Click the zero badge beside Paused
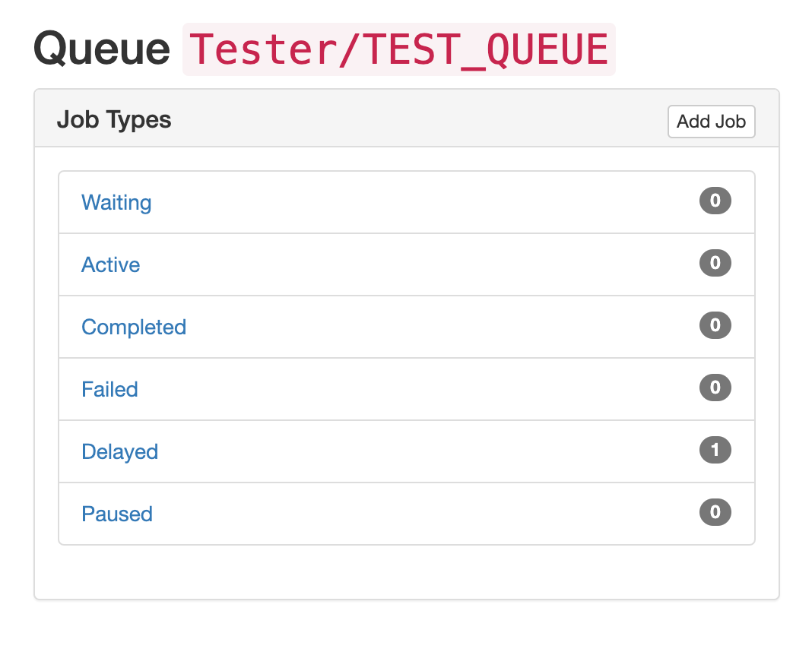This screenshot has width=812, height=655. (715, 512)
